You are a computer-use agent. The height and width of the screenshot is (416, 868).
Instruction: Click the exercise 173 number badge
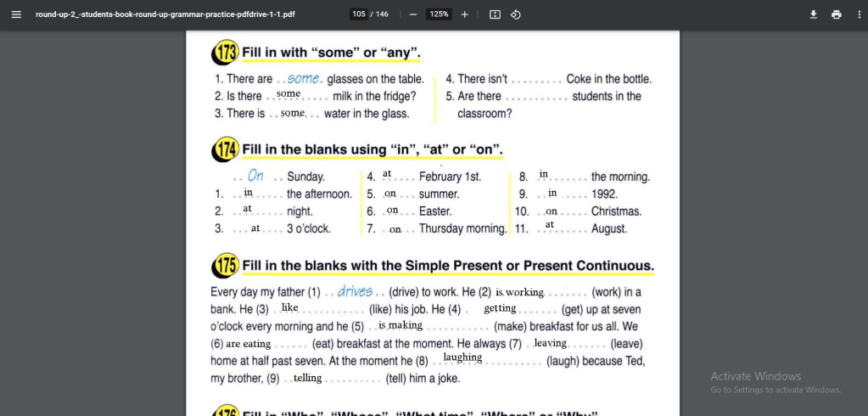point(225,53)
